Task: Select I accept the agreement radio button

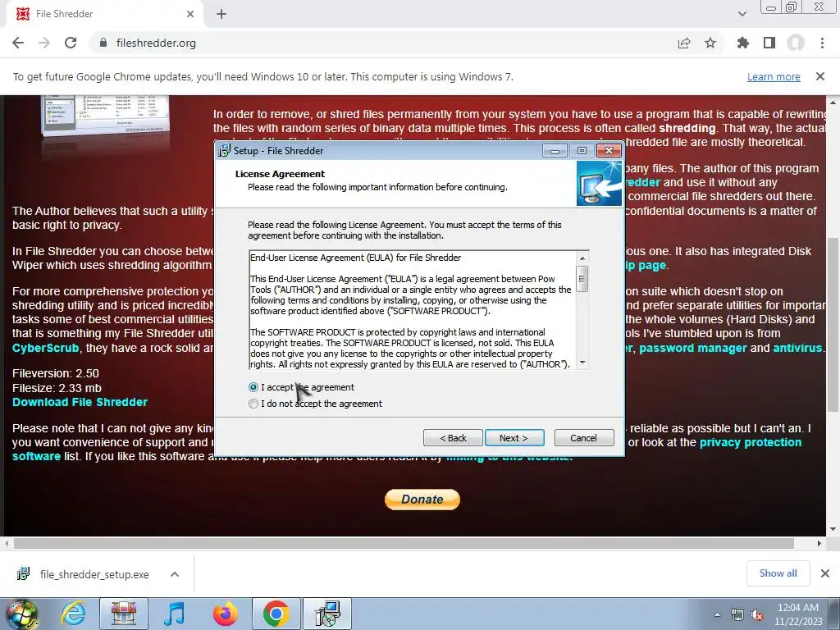Action: (253, 387)
